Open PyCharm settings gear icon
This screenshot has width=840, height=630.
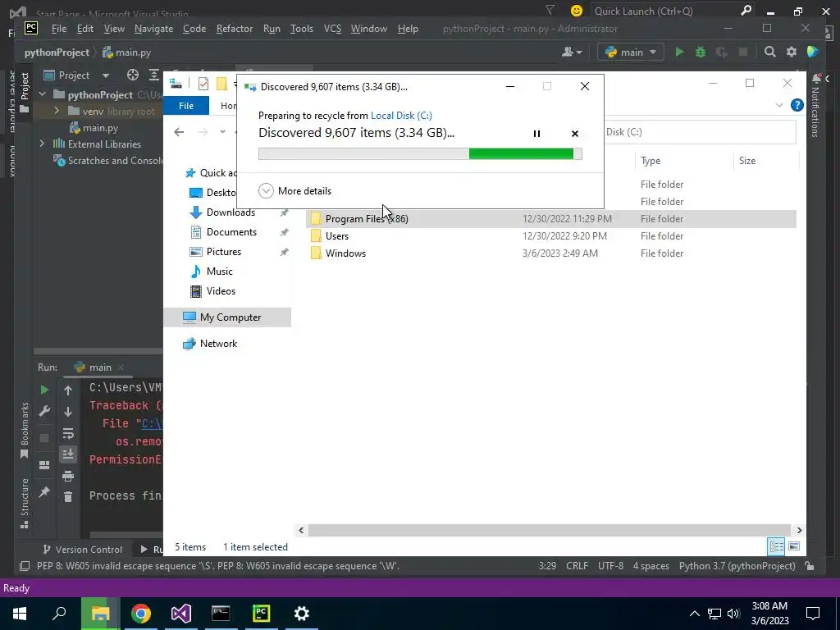(792, 52)
